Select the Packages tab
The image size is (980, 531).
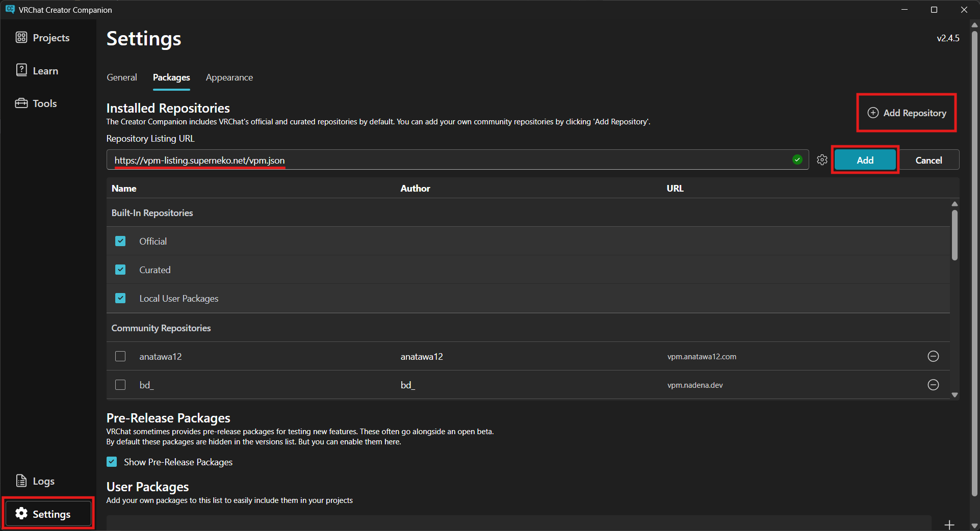coord(171,77)
